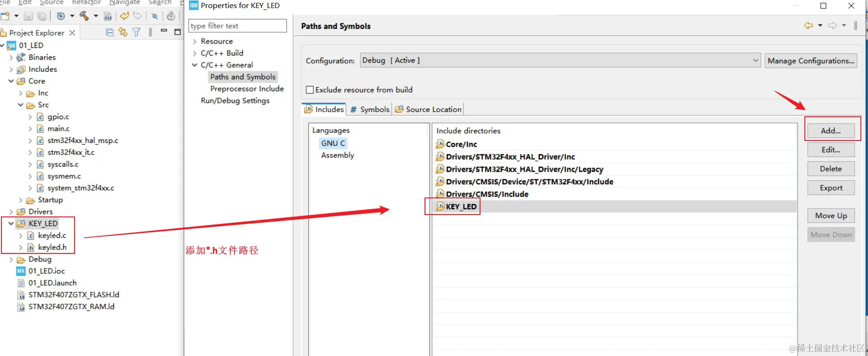The width and height of the screenshot is (868, 356).
Task: Expand the Drivers folder
Action: click(11, 212)
